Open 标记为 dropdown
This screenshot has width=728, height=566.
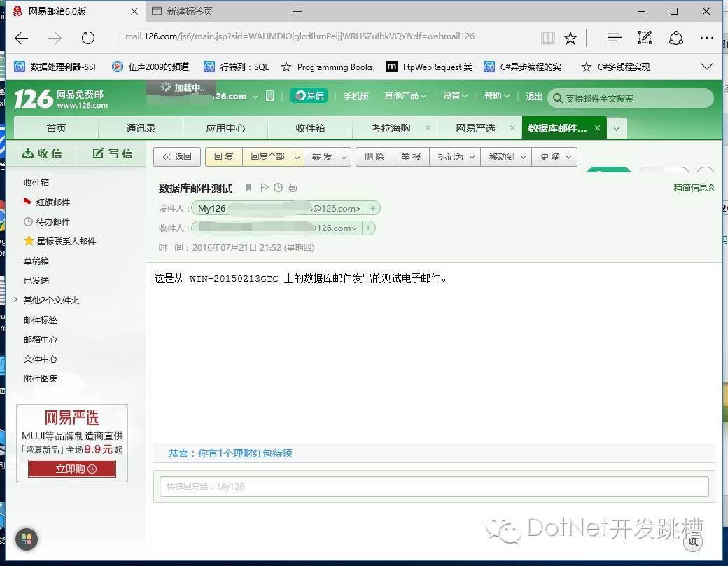click(456, 157)
